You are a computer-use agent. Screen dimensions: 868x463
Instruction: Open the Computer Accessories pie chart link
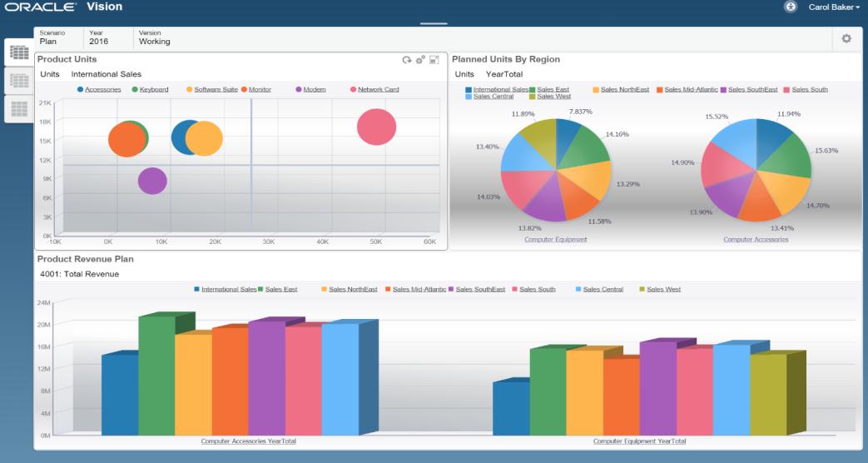[756, 239]
